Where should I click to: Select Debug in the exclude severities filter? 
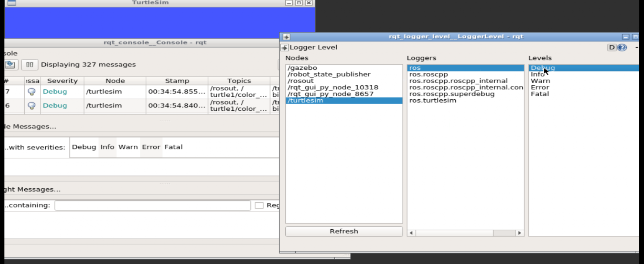84,147
